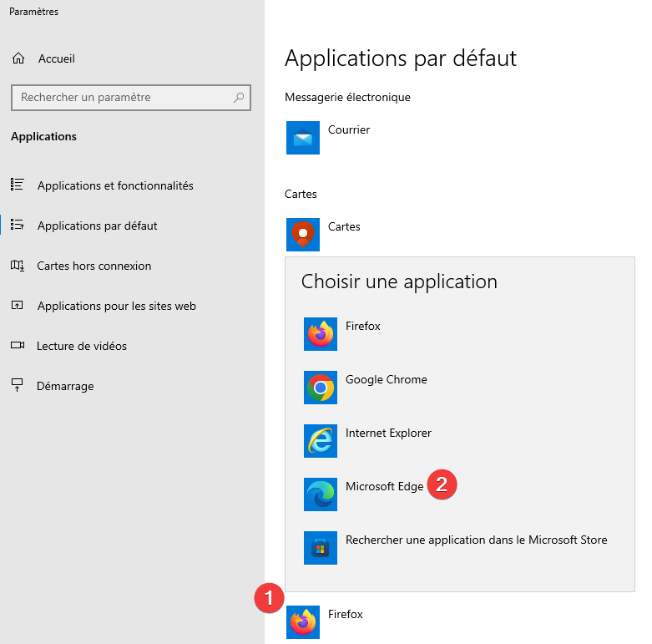Click the Démarrage startup icon
Screen dimensions: 652x644
tap(17, 385)
